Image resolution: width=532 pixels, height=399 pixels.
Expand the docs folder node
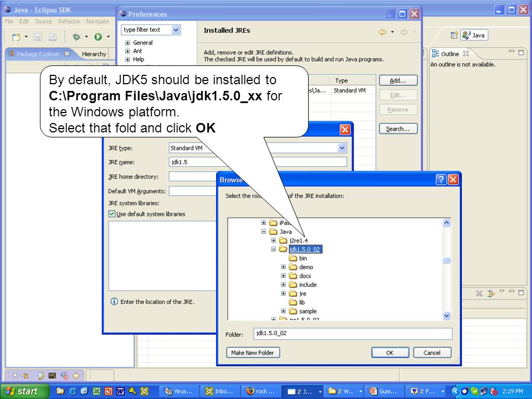tap(283, 275)
